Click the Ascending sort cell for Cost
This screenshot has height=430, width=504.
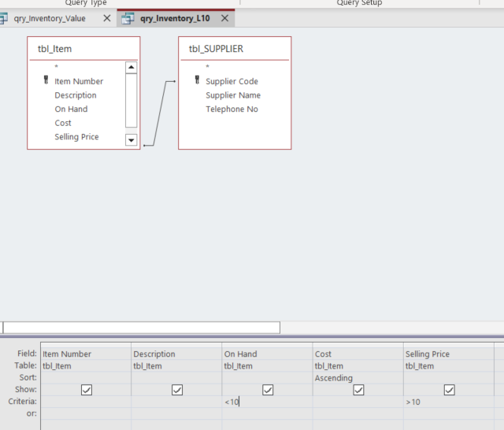point(358,378)
